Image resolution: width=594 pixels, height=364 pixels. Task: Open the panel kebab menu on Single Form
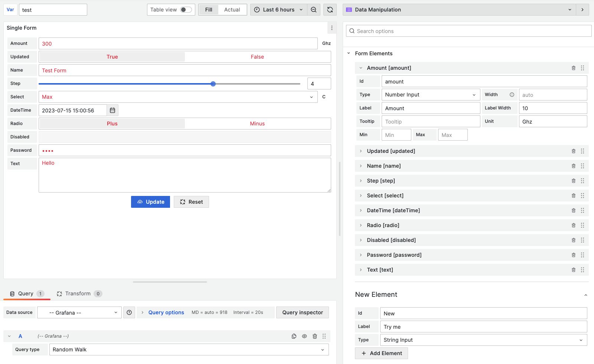[332, 28]
